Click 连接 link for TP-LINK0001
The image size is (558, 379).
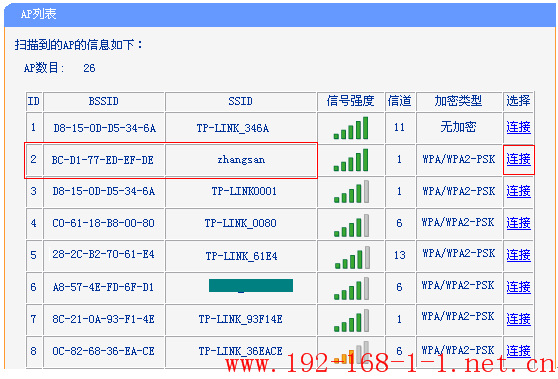(x=518, y=191)
